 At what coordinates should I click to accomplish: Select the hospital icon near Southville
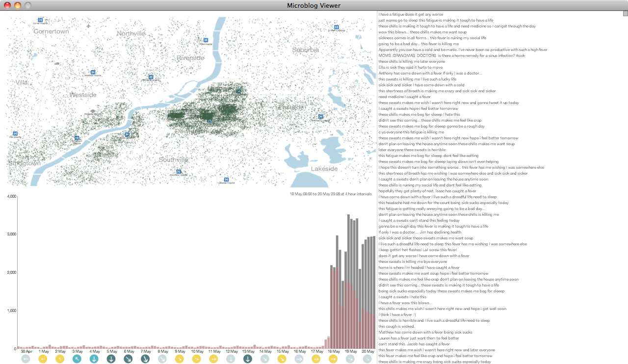[x=179, y=172]
